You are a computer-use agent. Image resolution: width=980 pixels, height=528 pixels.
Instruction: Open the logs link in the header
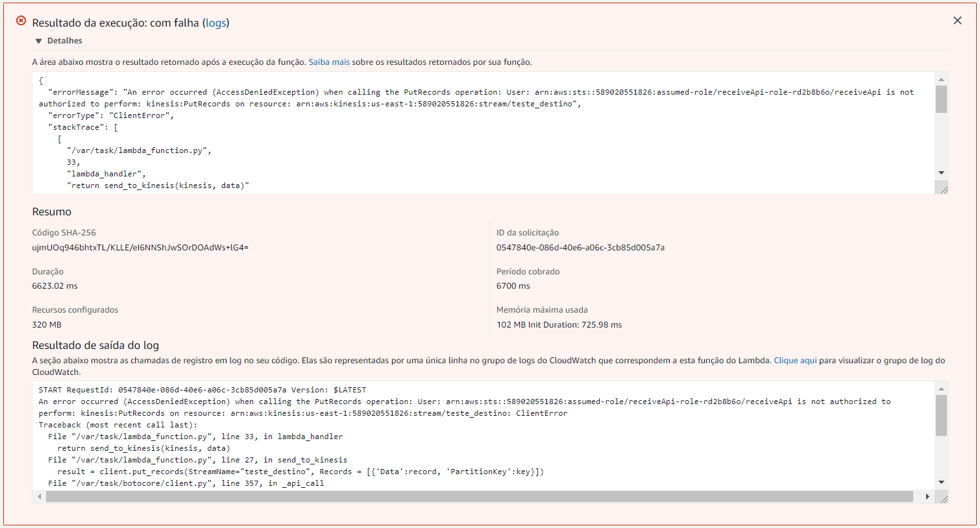pyautogui.click(x=215, y=23)
